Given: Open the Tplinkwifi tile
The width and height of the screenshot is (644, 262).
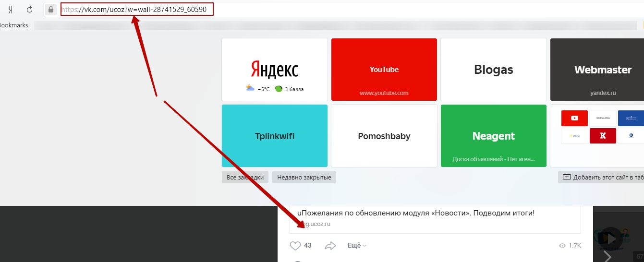Looking at the screenshot, I should (275, 136).
